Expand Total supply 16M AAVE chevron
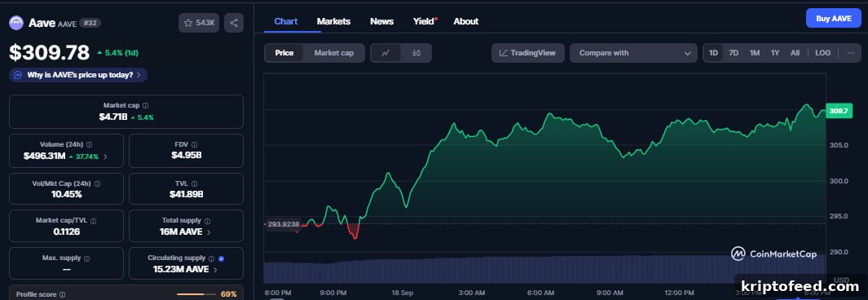868x300 pixels. pos(209,232)
